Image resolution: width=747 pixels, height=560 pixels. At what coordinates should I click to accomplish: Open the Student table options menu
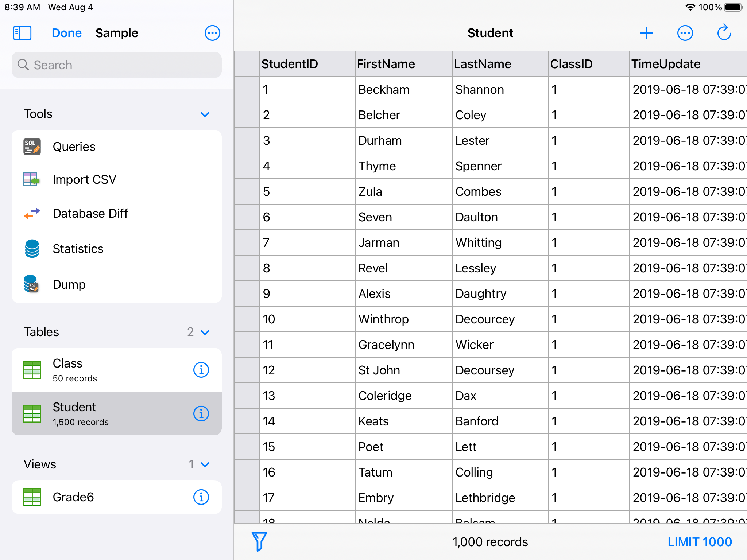coord(685,33)
